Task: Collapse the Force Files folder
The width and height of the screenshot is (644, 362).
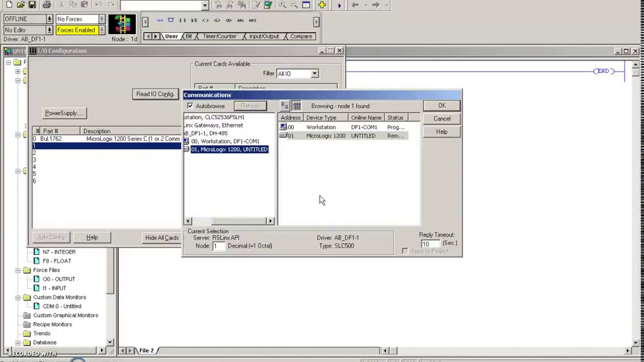Action: 18,270
